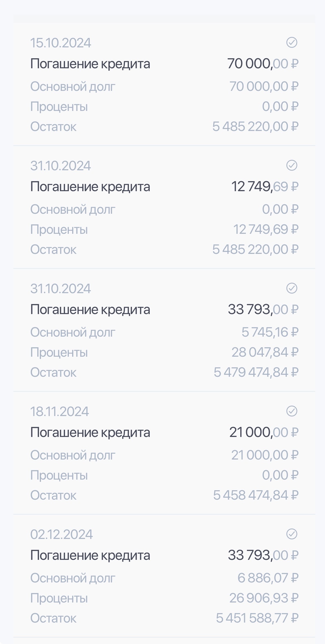325x644 pixels.
Task: Tap the date 02.12.2024
Action: coord(61,535)
